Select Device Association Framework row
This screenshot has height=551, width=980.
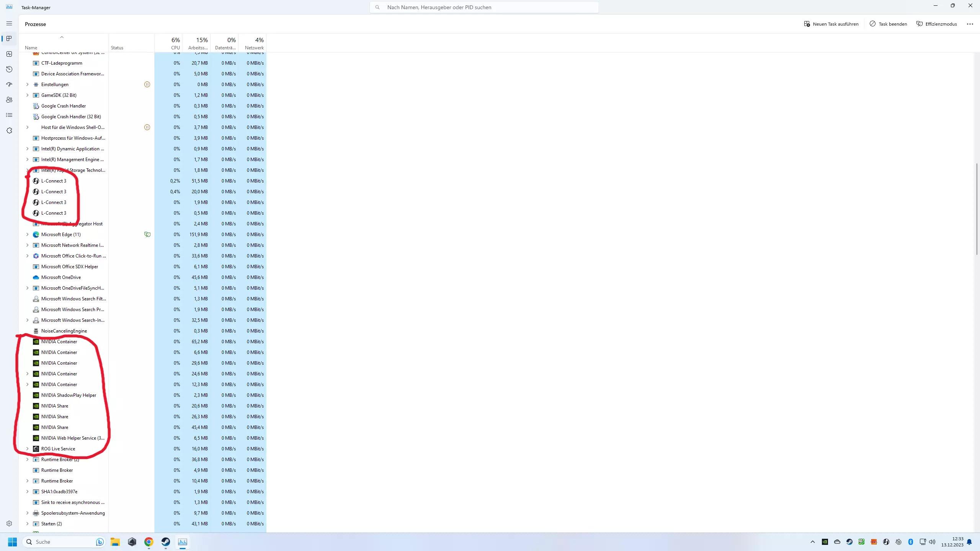pos(142,74)
